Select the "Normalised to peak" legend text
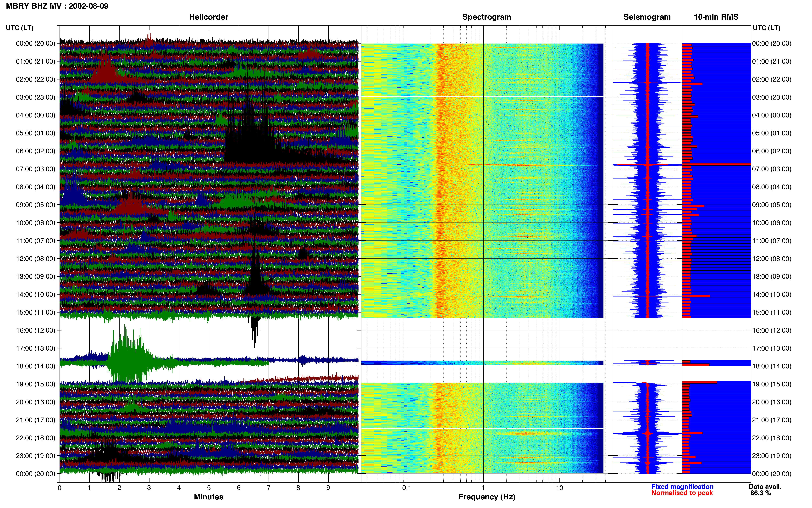 [682, 493]
